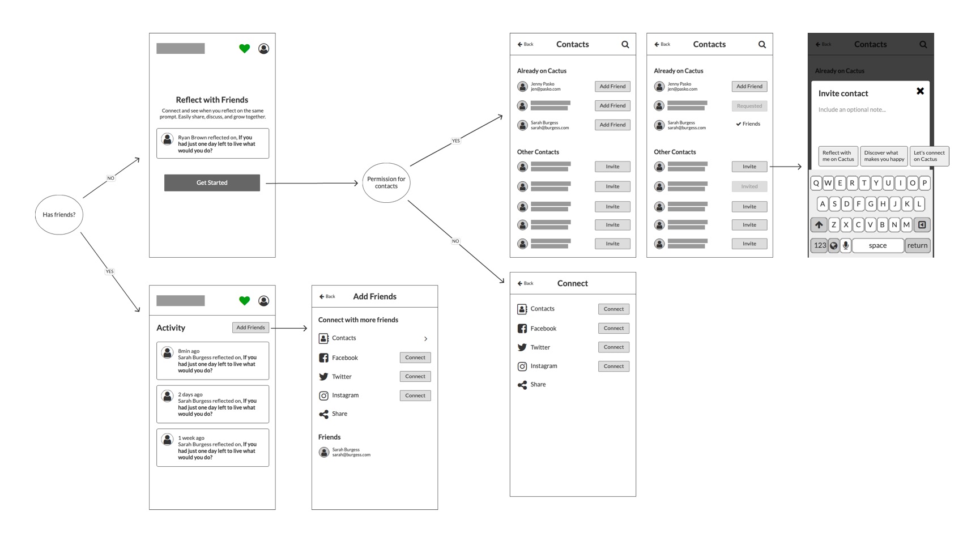The height and width of the screenshot is (549, 980).
Task: Connect Twitter on Connect screen
Action: tap(613, 347)
